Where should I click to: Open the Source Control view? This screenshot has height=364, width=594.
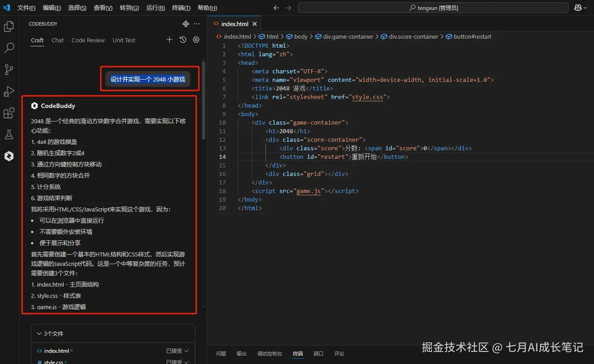(9, 70)
